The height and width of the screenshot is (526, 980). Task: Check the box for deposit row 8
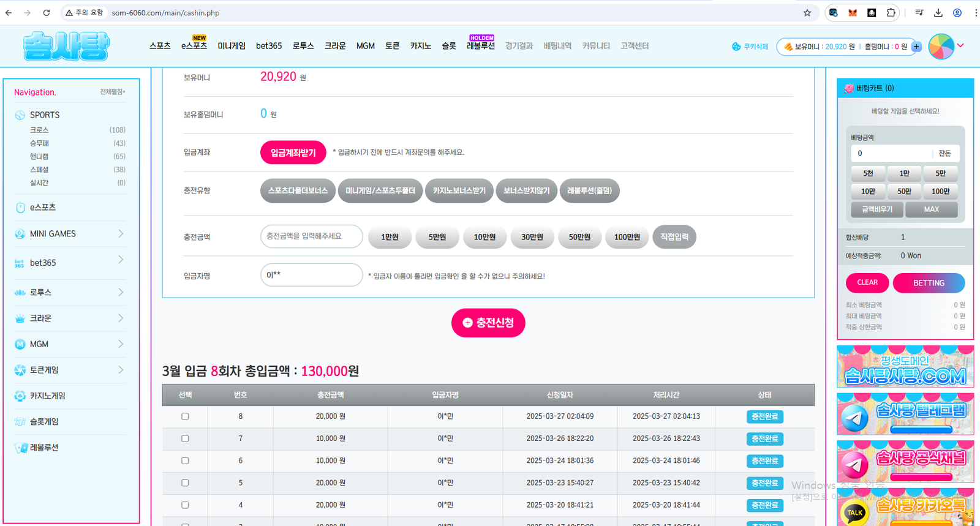pyautogui.click(x=185, y=416)
